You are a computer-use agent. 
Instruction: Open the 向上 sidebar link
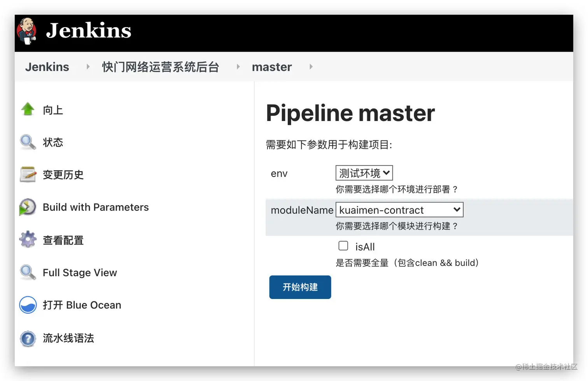(53, 110)
